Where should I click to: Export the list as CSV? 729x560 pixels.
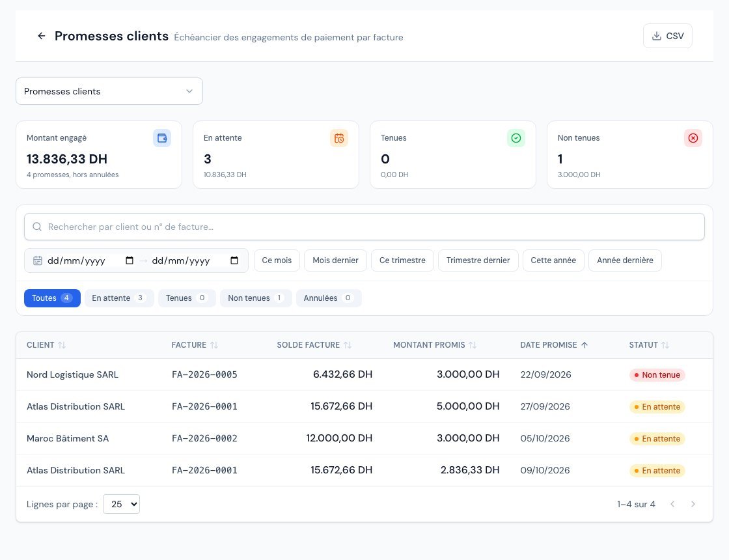pyautogui.click(x=668, y=36)
